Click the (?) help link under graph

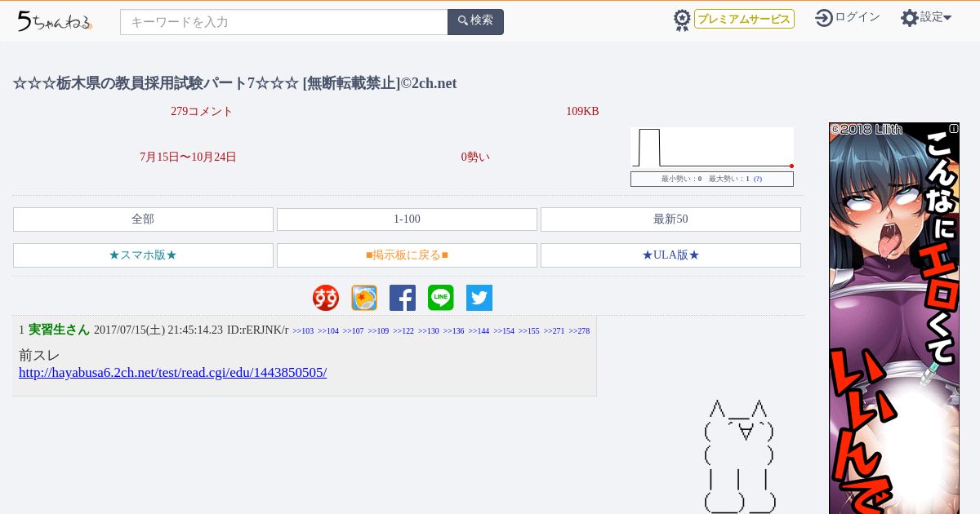758,179
